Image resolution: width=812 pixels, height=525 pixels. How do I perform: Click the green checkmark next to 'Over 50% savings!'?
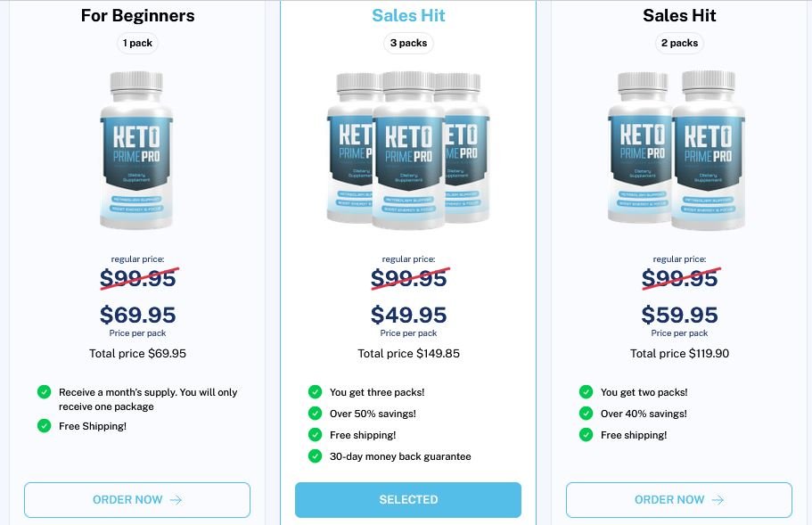(x=315, y=413)
